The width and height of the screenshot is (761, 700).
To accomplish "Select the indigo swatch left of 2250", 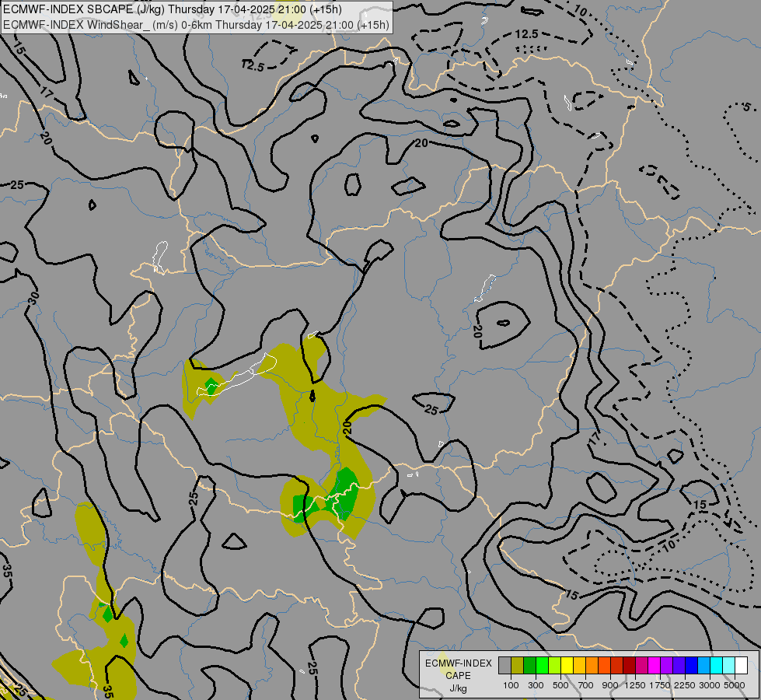I will (679, 665).
